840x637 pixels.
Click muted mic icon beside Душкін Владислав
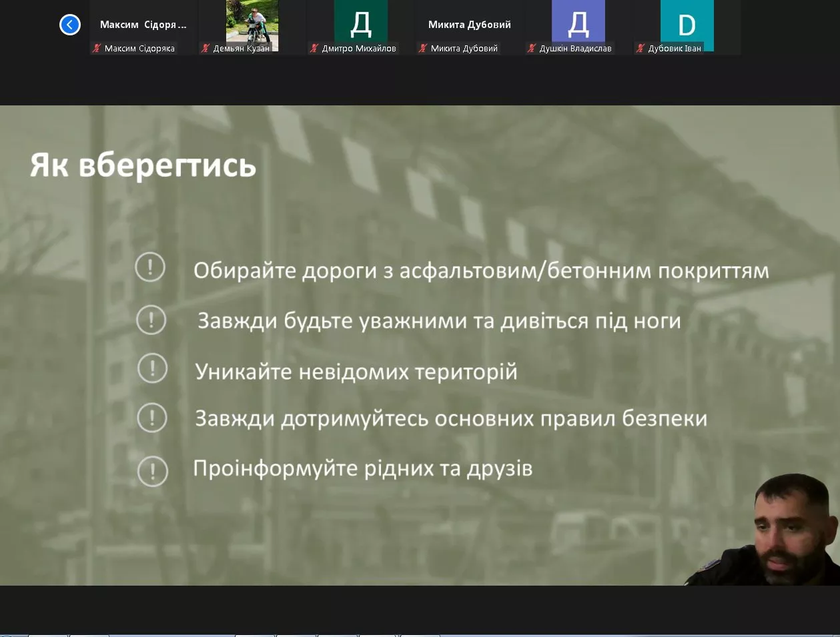[532, 48]
